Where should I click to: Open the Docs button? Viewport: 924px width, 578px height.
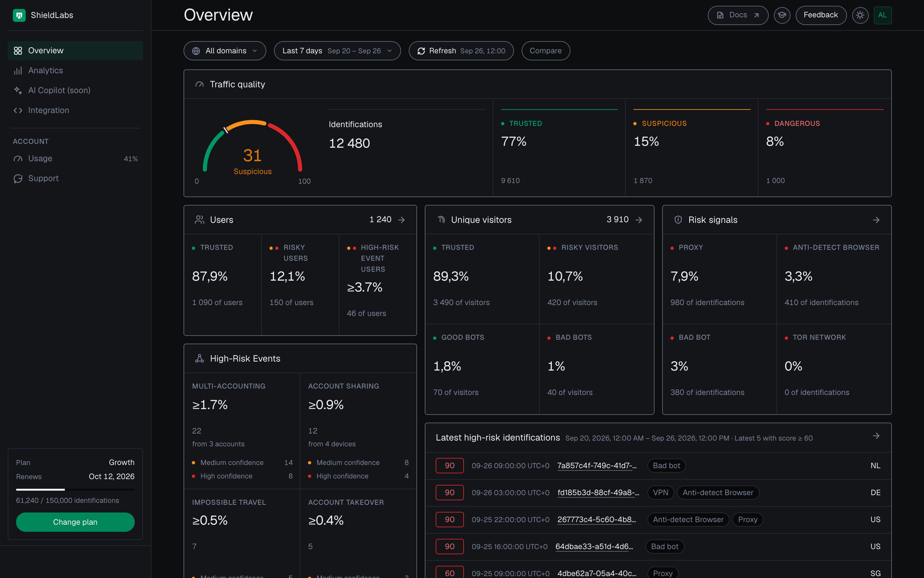tap(738, 15)
